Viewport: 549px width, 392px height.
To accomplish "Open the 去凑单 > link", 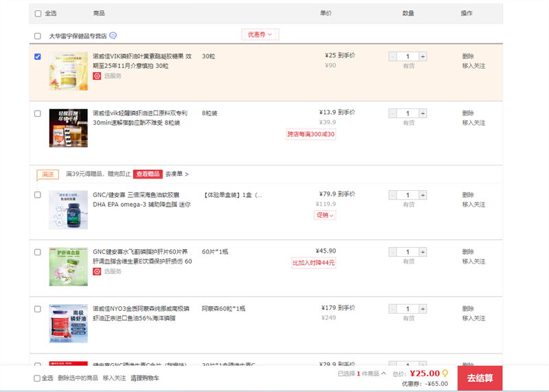I will [x=176, y=174].
